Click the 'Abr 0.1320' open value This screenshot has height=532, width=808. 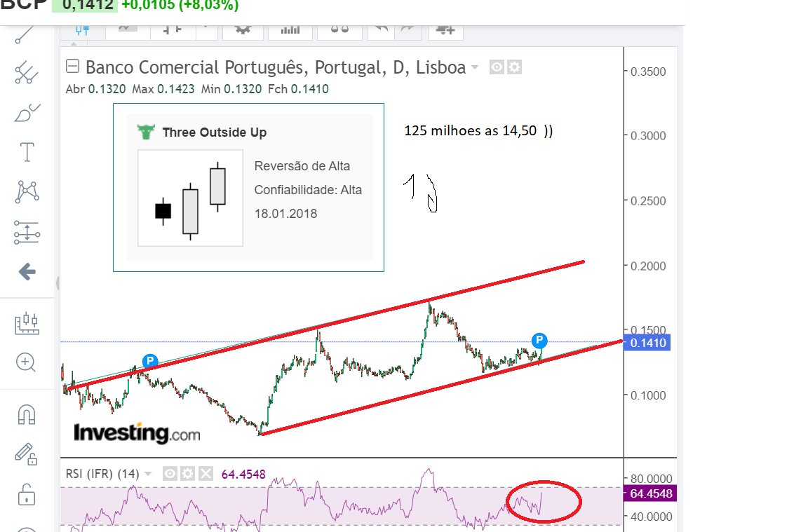[96, 89]
